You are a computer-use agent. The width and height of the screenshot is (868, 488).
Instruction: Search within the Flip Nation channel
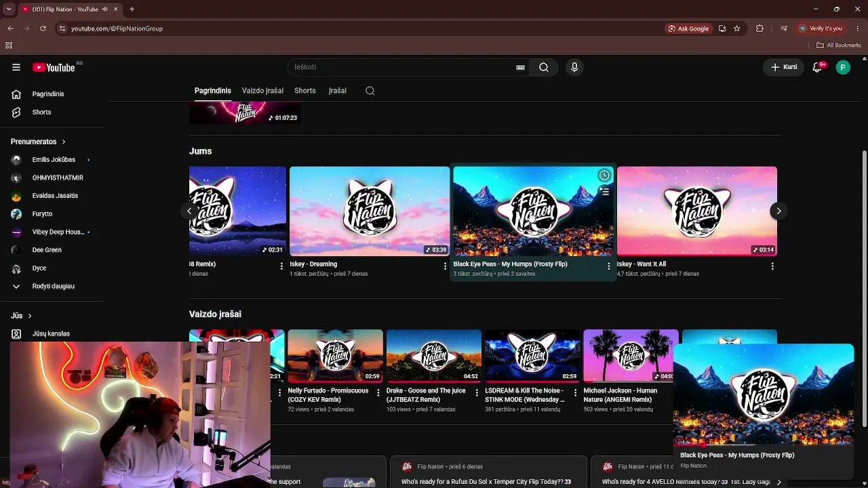(x=370, y=91)
